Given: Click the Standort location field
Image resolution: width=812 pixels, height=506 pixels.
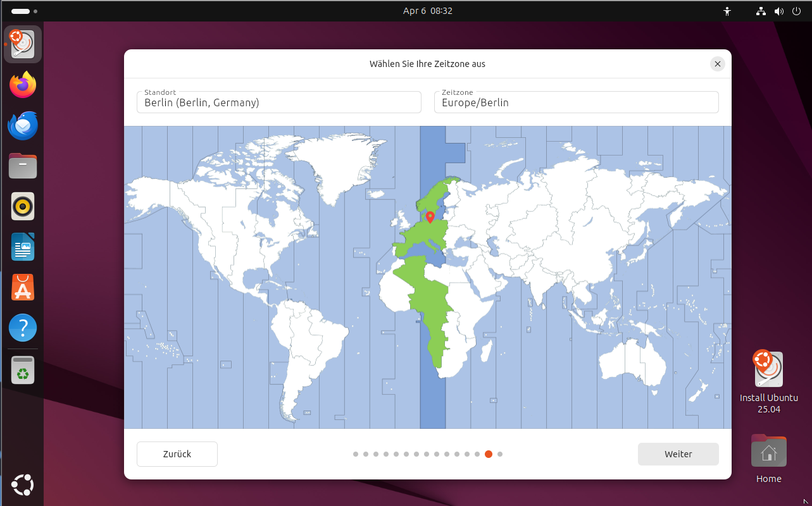Looking at the screenshot, I should tap(278, 102).
